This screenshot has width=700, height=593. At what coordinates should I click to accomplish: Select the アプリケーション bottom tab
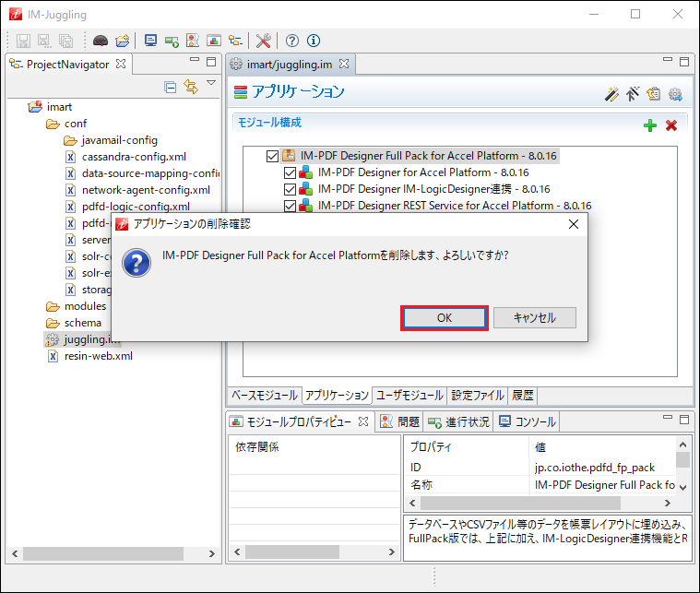pos(337,396)
